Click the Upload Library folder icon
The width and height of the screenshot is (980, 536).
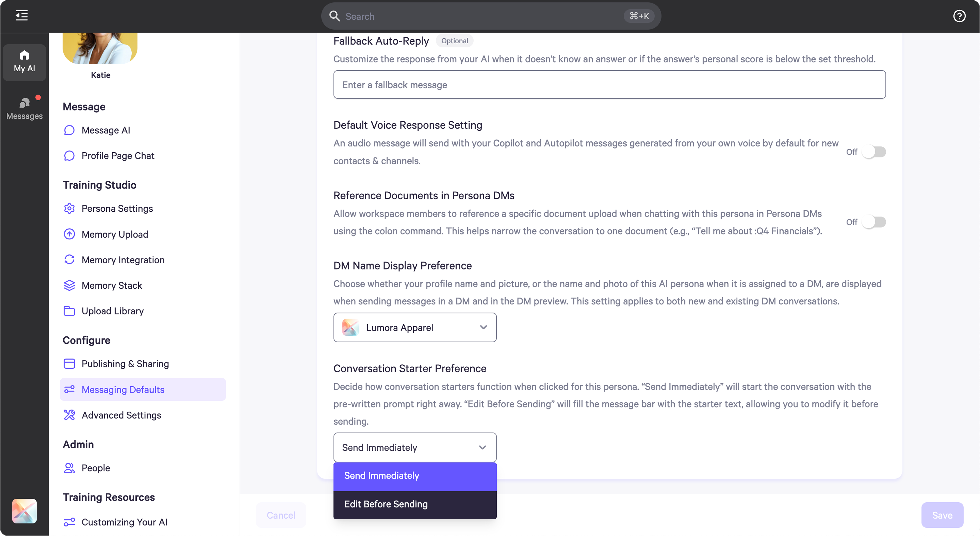pos(69,311)
